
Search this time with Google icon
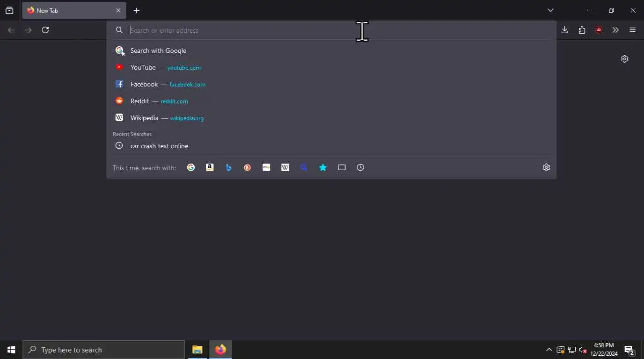point(191,167)
